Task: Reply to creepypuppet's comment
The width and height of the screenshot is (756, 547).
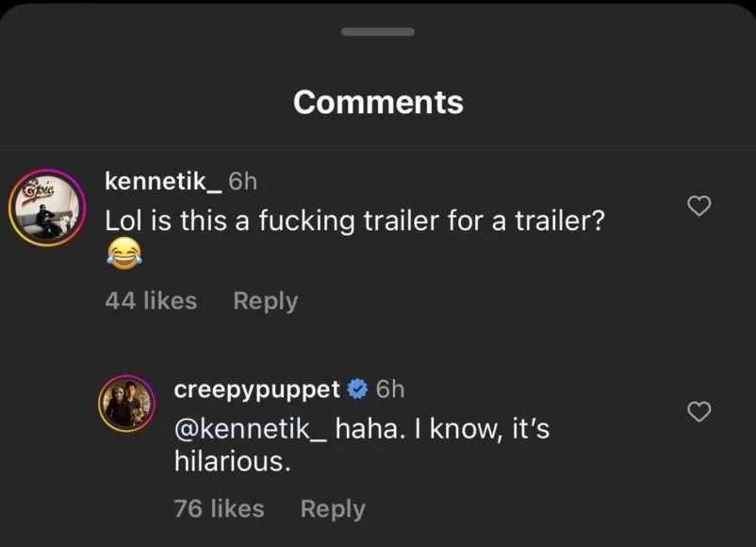Action: click(x=332, y=508)
